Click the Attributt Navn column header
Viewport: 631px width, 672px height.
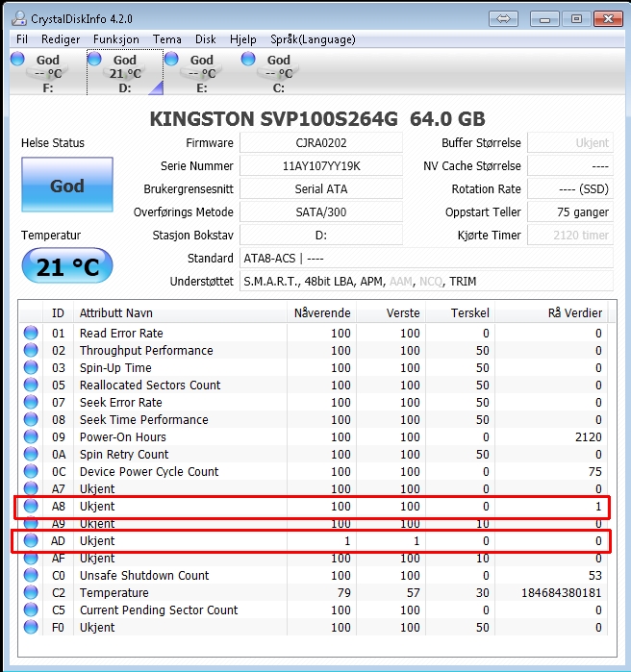[180, 312]
